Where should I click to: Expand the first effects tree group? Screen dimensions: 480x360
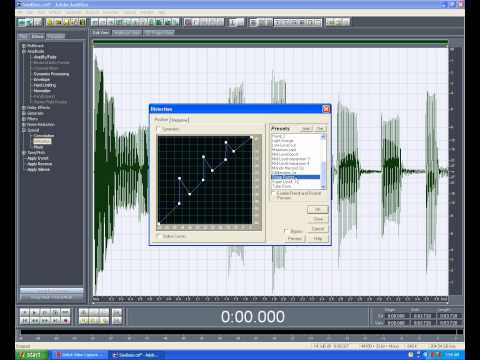24,46
